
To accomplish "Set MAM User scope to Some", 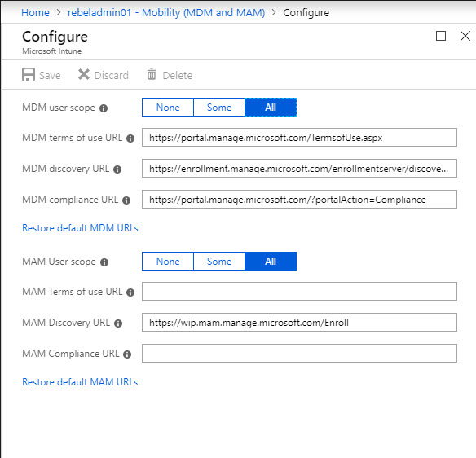I will pyautogui.click(x=219, y=261).
